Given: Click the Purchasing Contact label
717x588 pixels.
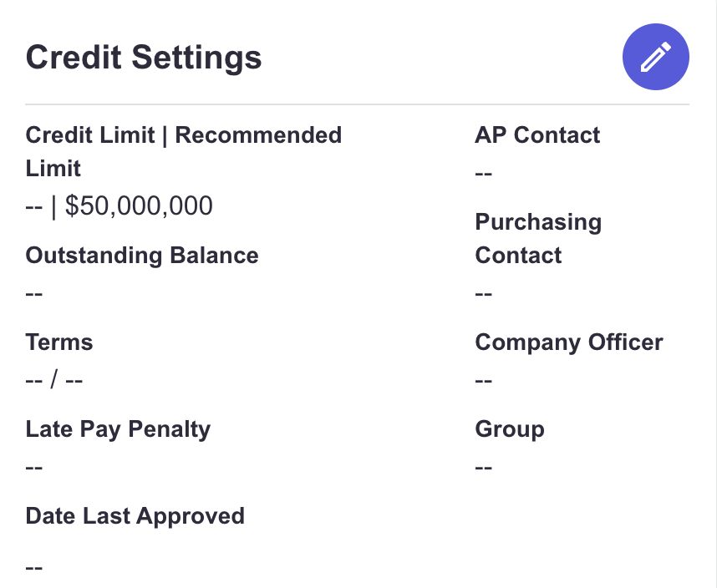Looking at the screenshot, I should click(538, 239).
